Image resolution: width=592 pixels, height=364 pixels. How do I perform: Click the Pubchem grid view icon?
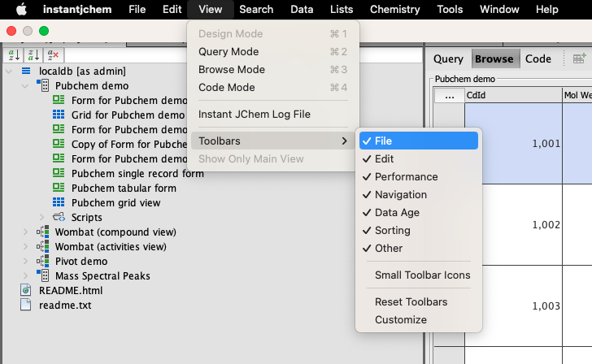tap(59, 203)
